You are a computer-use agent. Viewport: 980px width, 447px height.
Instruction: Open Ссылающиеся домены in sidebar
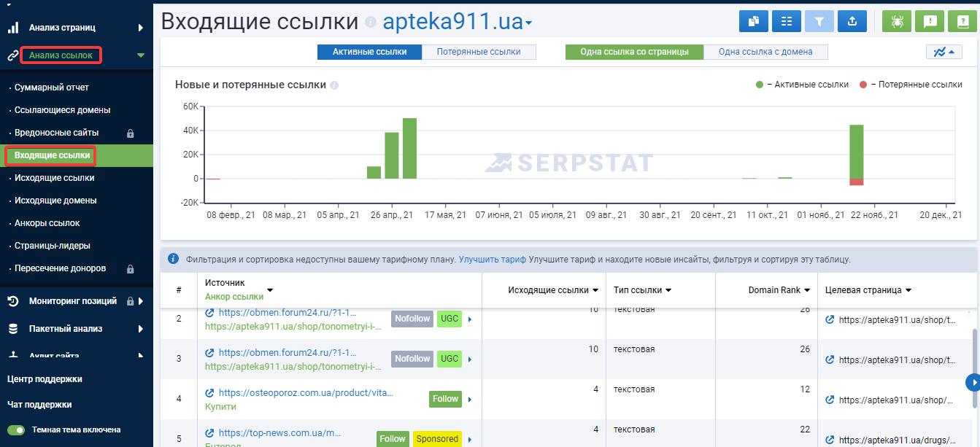[x=63, y=110]
